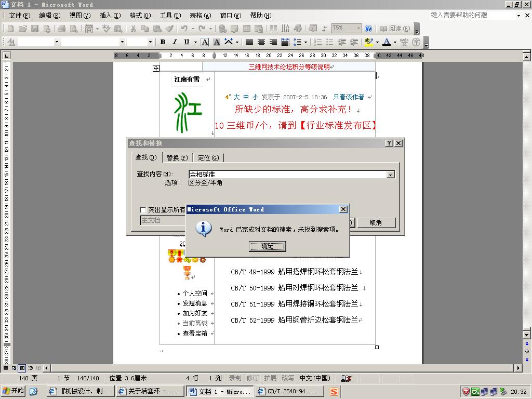Toggle 扩展 selection mode in status bar

tap(270, 378)
